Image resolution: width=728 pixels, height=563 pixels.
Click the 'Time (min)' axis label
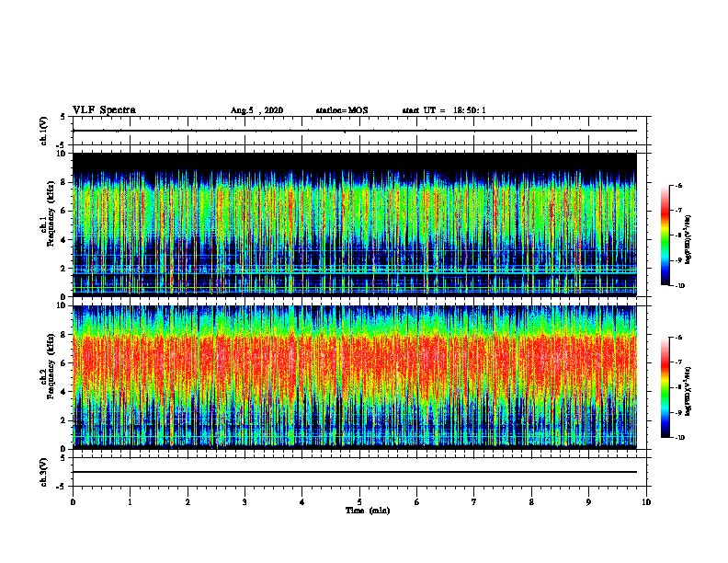click(368, 511)
